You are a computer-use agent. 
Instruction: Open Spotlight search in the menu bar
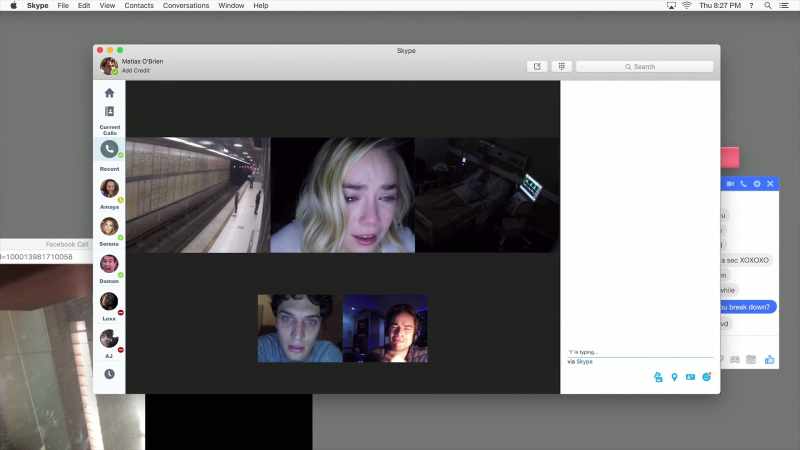[767, 6]
